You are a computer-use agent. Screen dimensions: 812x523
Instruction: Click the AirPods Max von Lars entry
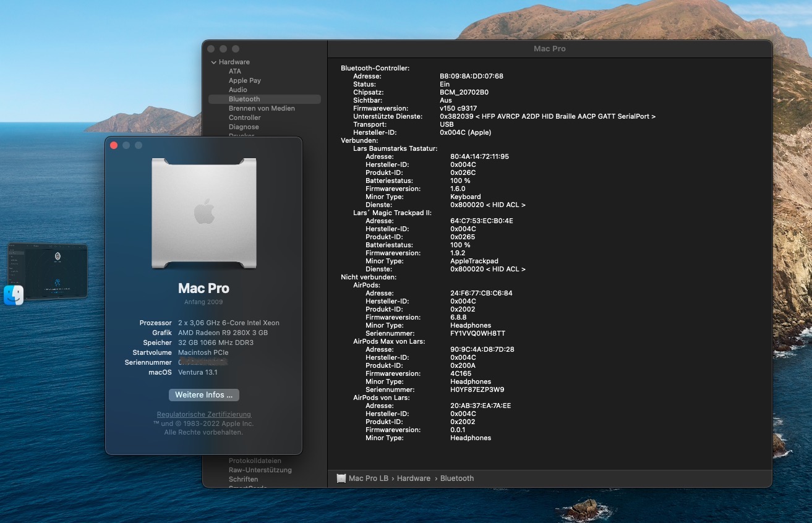pos(389,341)
